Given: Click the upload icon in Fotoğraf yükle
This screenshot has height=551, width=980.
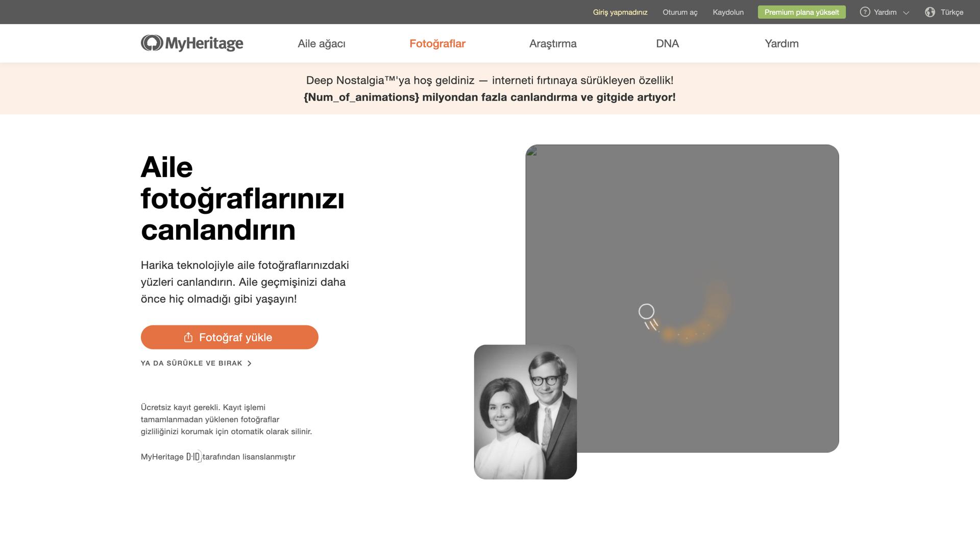Looking at the screenshot, I should pos(188,337).
